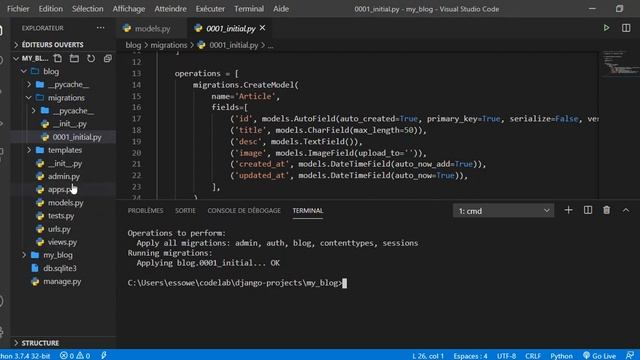This screenshot has width=640, height=360.
Task: Switch to the SORTIE panel tab
Action: pyautogui.click(x=185, y=211)
